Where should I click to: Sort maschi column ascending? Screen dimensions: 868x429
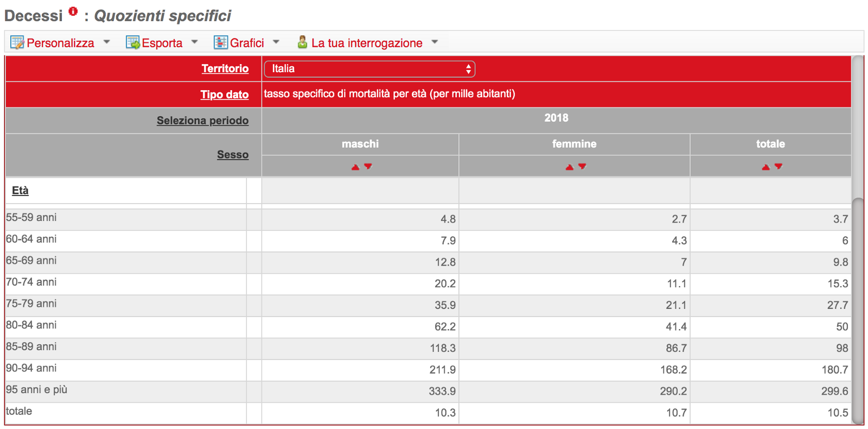[355, 167]
